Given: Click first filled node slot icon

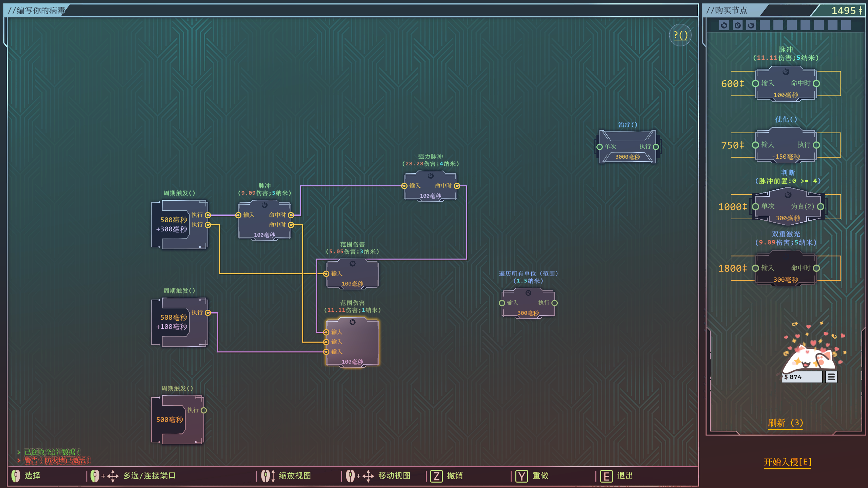Looking at the screenshot, I should click(x=724, y=25).
